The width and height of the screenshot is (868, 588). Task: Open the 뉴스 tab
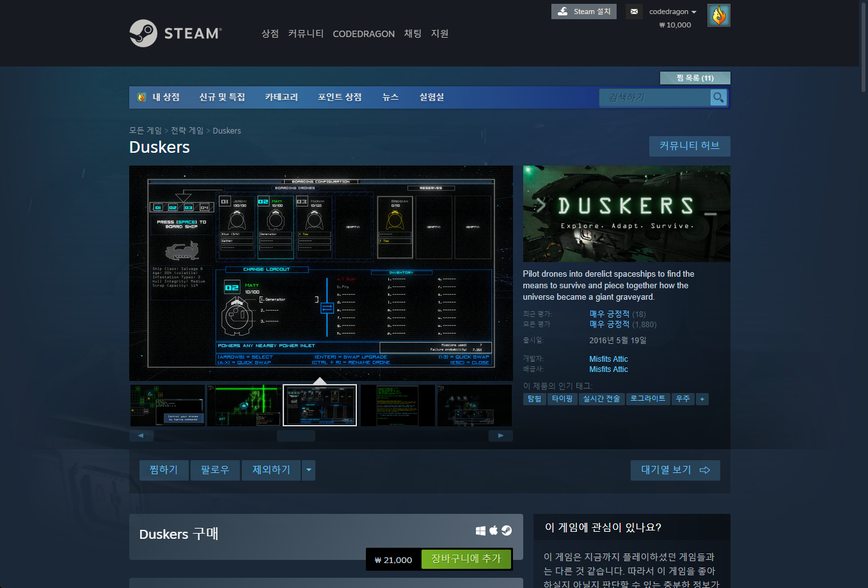pyautogui.click(x=390, y=97)
